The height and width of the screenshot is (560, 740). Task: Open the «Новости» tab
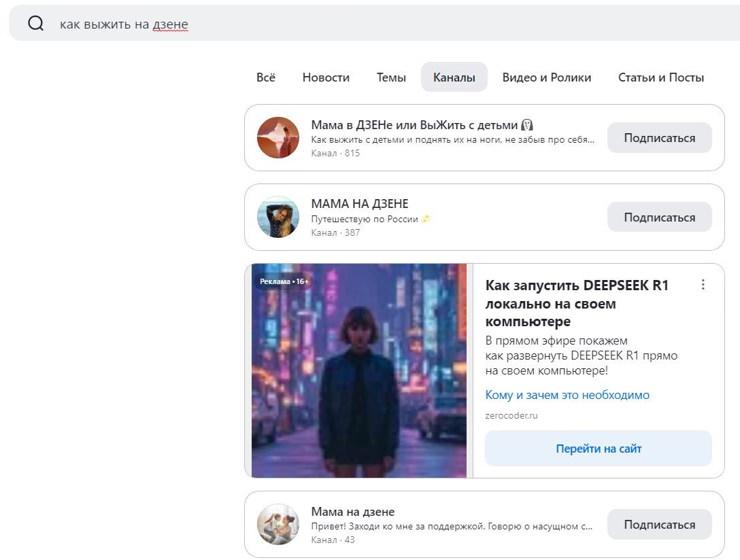(x=326, y=77)
